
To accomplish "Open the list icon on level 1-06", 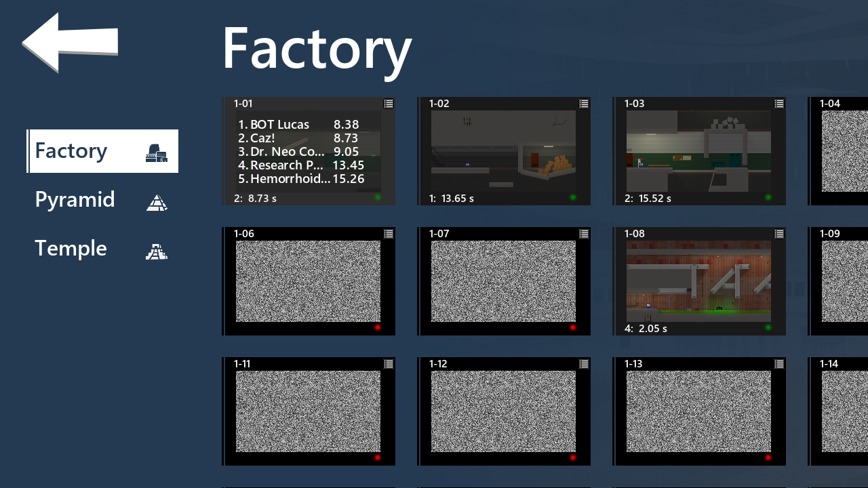I will (389, 234).
